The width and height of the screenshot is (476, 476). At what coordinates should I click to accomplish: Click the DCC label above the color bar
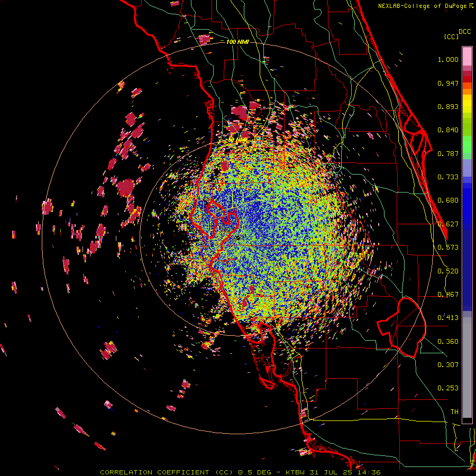coord(464,32)
